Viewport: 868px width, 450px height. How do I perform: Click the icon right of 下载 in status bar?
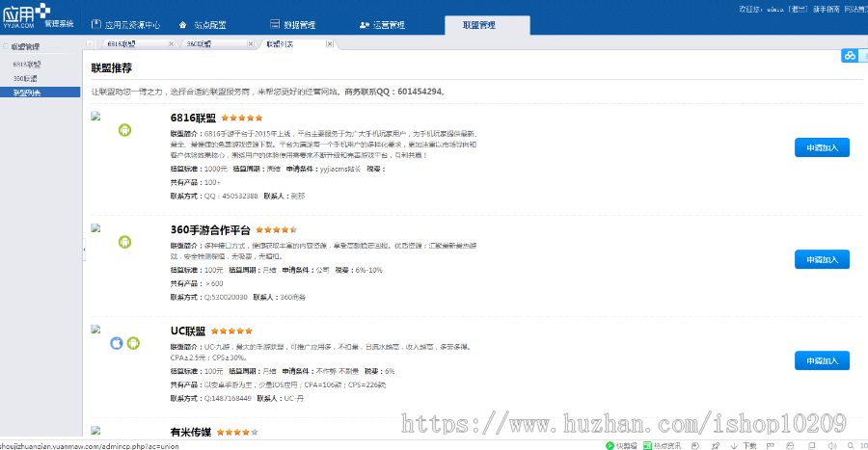pos(770,445)
